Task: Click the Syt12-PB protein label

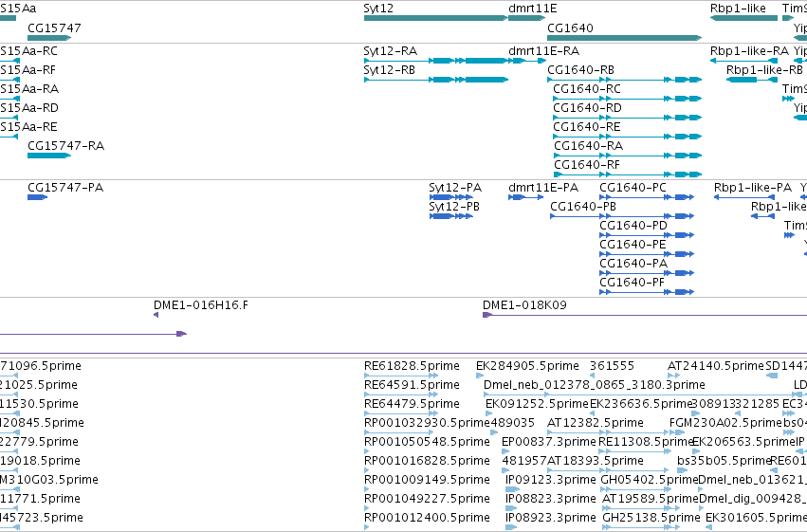Action: coord(454,207)
